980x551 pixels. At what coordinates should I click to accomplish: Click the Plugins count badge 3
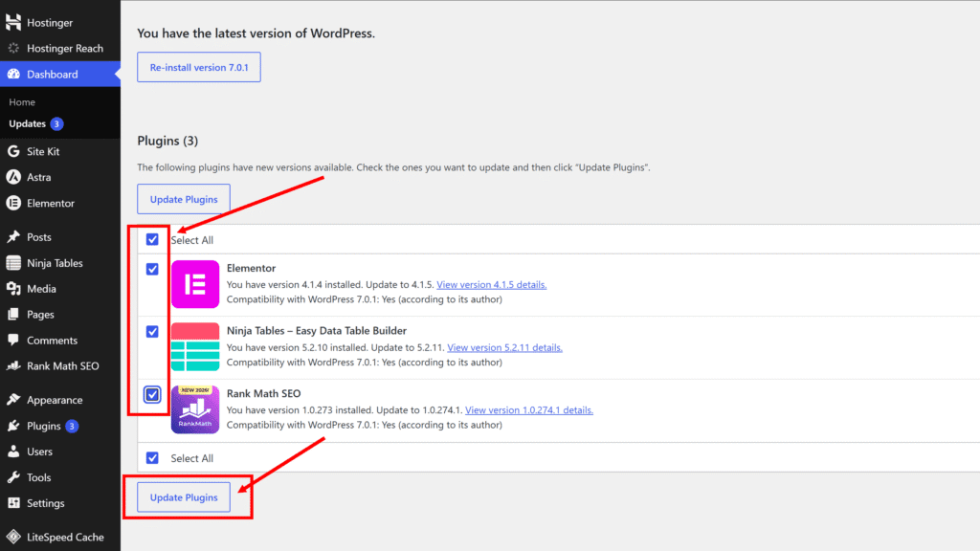72,426
